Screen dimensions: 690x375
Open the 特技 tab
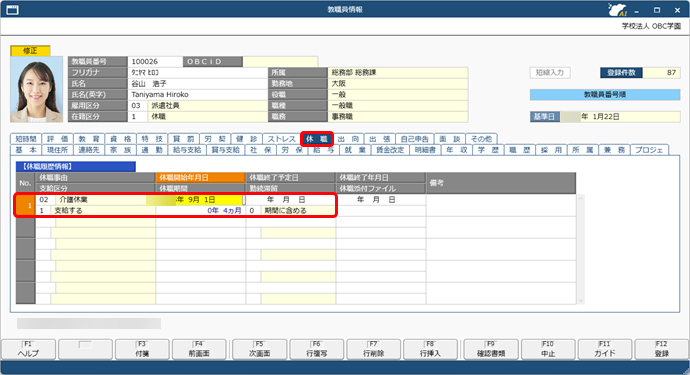(x=152, y=139)
